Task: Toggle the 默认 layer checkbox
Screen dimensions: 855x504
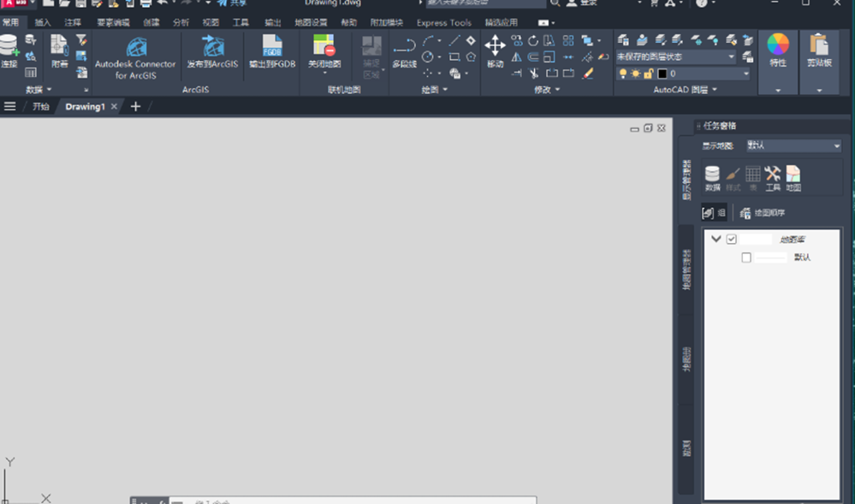Action: tap(746, 258)
